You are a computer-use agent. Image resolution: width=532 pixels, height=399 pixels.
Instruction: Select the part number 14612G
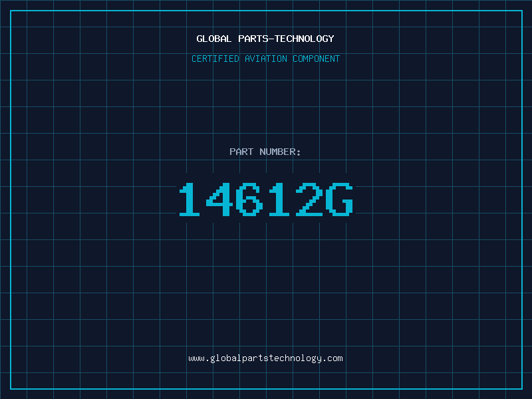pos(267,199)
